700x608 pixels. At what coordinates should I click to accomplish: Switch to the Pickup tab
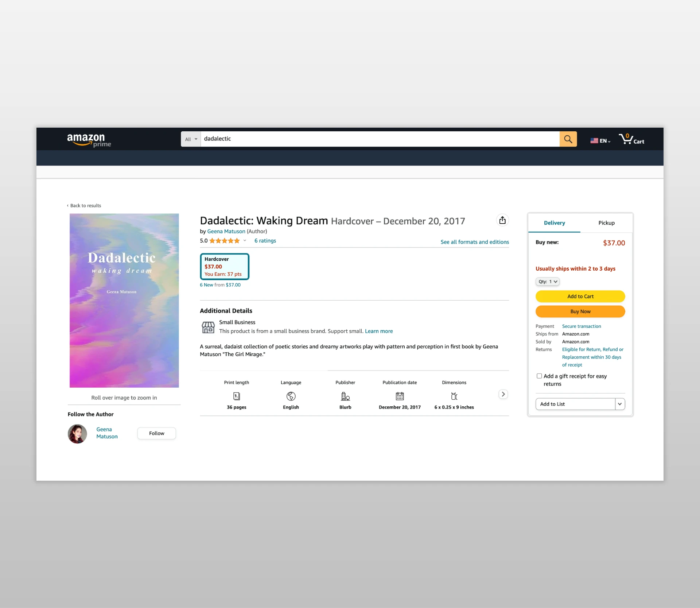pyautogui.click(x=606, y=223)
